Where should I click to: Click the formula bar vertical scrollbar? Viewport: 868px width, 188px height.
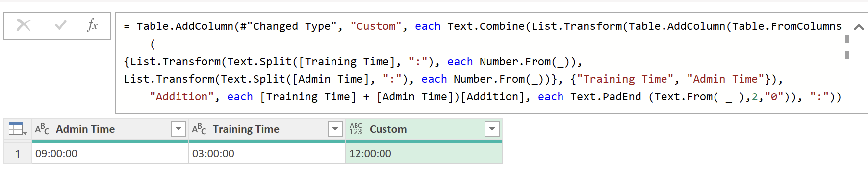[x=847, y=47]
